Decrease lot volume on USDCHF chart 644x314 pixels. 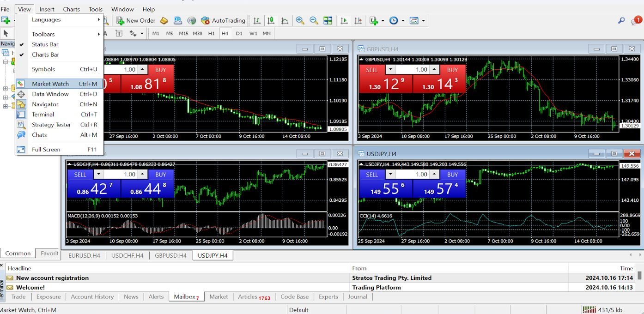[x=99, y=175]
